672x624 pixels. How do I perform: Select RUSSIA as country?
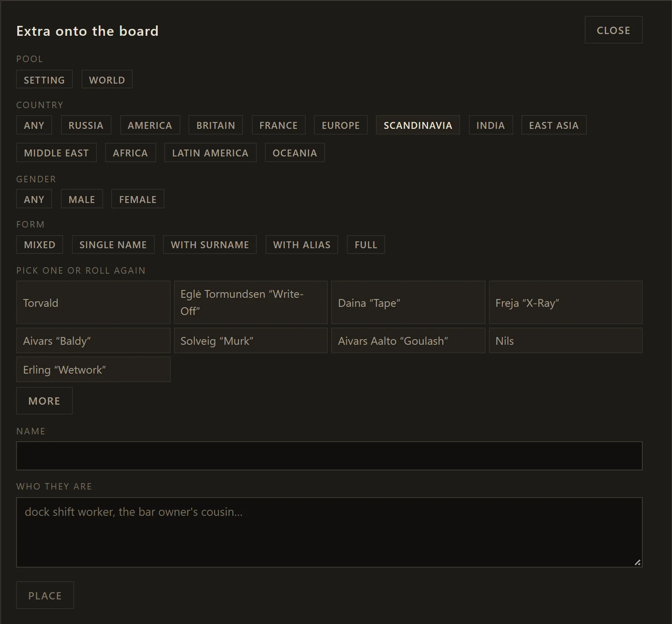point(86,125)
